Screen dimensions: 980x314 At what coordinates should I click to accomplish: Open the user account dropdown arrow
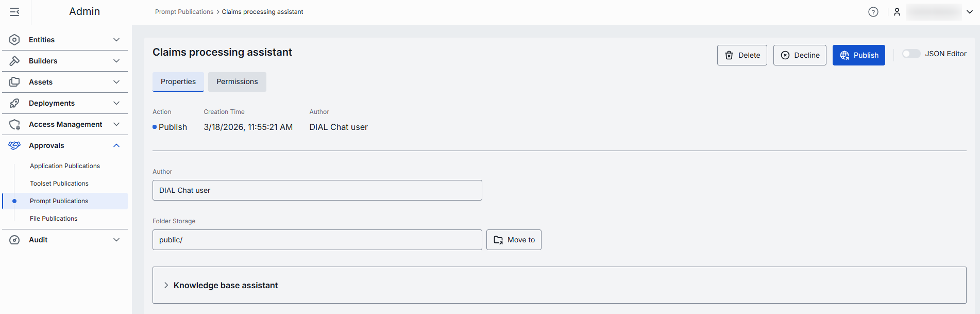(x=969, y=12)
